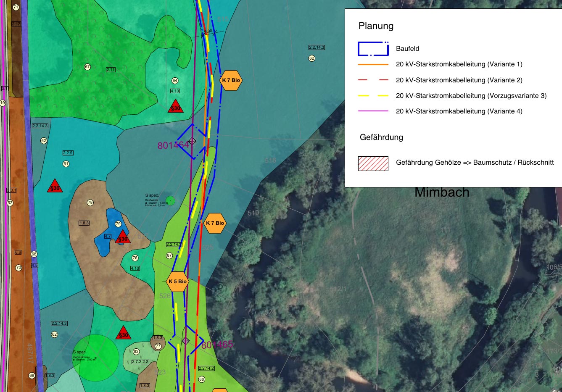Image resolution: width=562 pixels, height=392 pixels.
Task: Select circled number 78 in the brown area
Action: (x=90, y=203)
